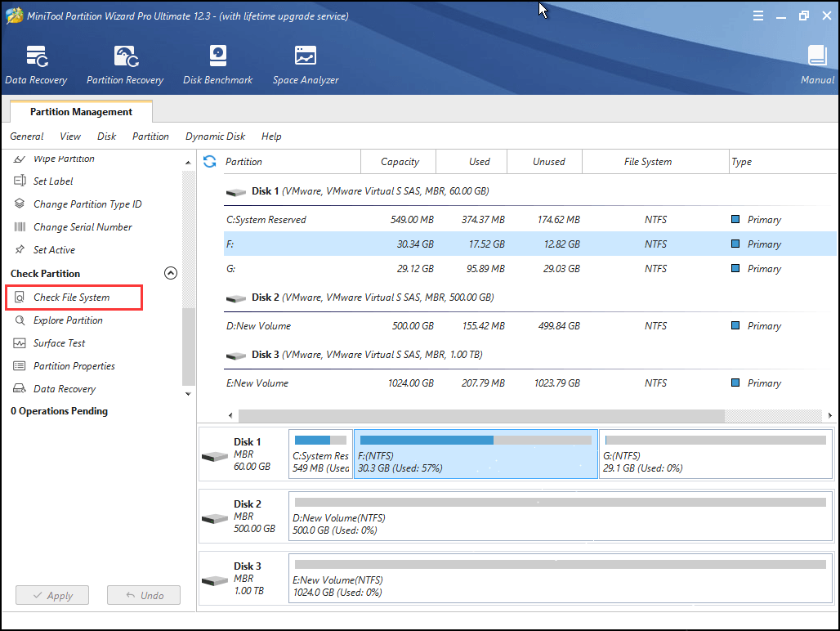Screen dimensions: 840x631
Task: Click the Capacity column header
Action: pos(399,161)
